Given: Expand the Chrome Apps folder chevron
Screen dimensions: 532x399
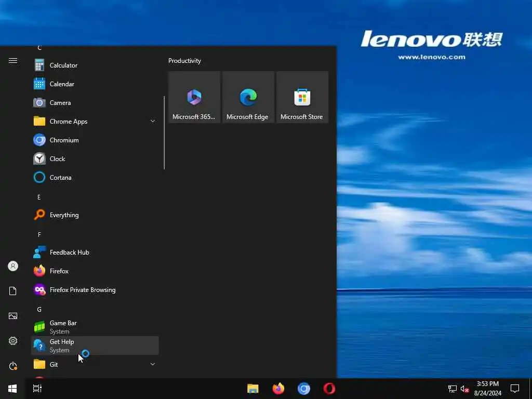Looking at the screenshot, I should tap(153, 121).
